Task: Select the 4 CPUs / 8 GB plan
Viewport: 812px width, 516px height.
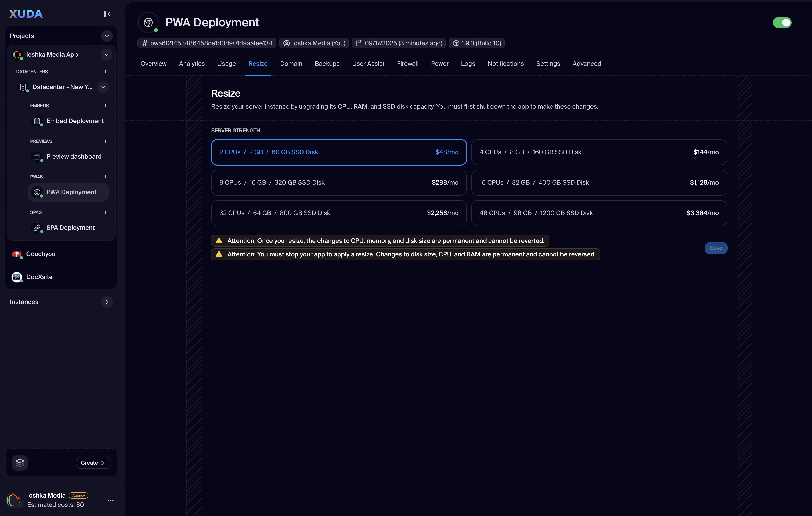Action: click(599, 152)
